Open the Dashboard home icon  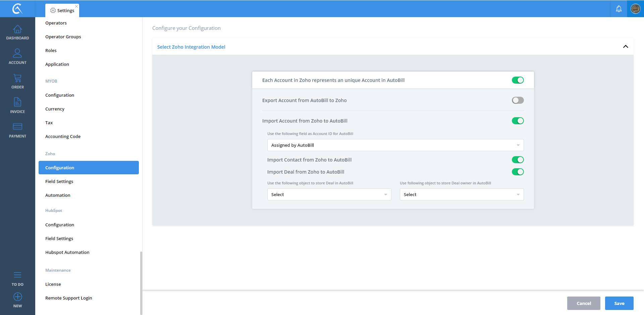[x=17, y=30]
